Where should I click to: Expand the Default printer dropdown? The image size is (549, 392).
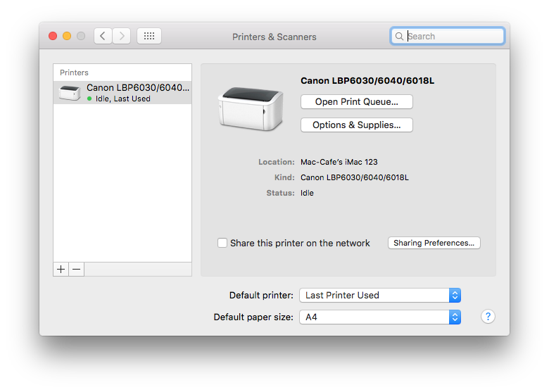(x=380, y=296)
